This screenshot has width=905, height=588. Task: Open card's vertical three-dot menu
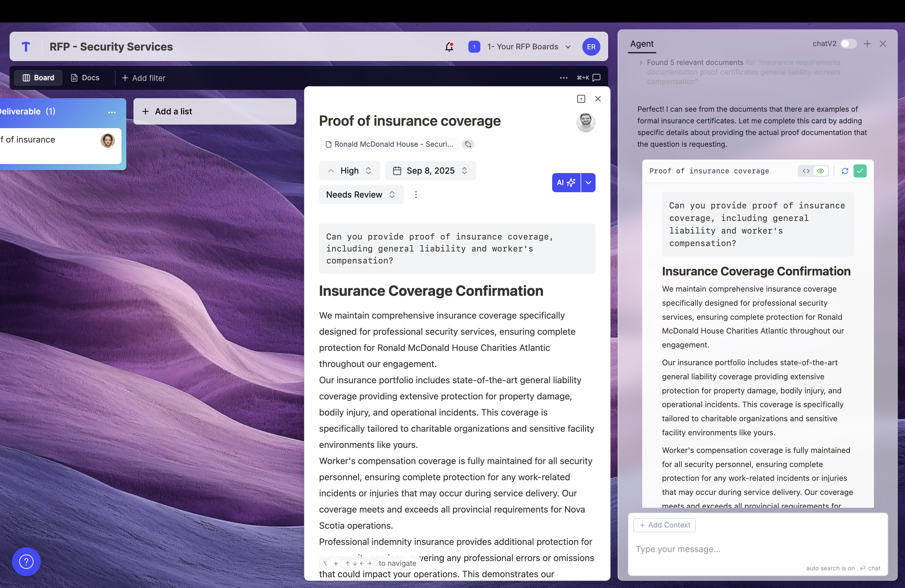pos(416,195)
